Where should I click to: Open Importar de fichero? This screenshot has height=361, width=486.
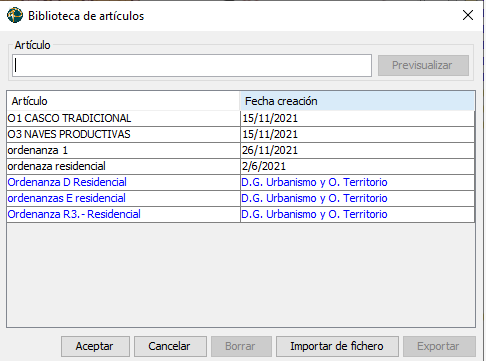click(x=337, y=346)
